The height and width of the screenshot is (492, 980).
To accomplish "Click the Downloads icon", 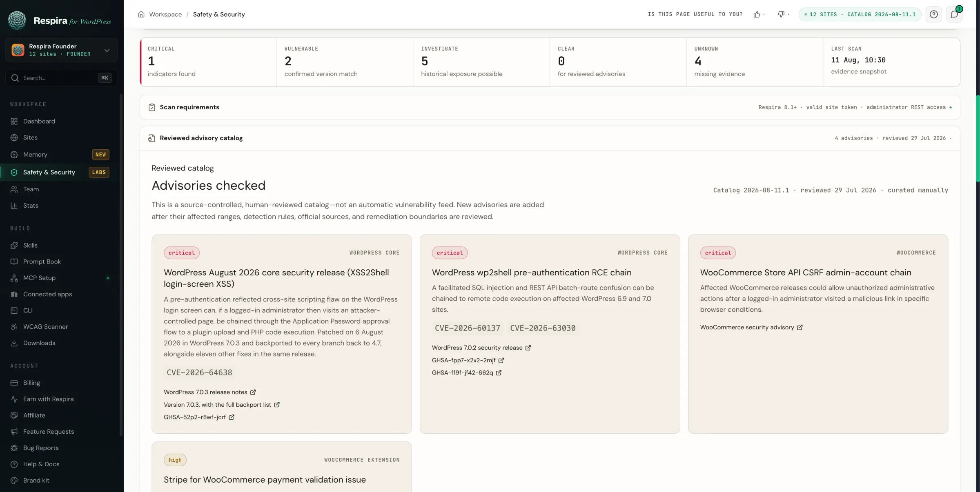I will pos(14,343).
